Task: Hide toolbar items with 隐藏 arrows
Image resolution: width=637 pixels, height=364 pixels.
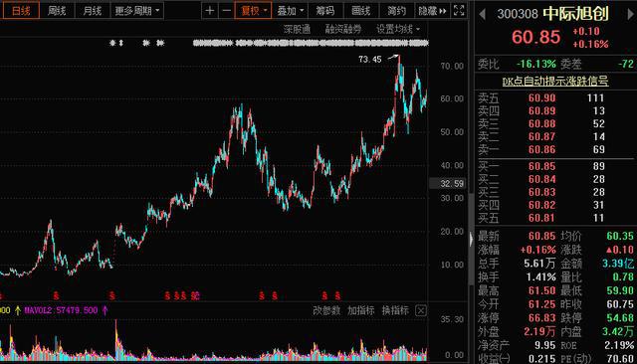Action: 432,11
